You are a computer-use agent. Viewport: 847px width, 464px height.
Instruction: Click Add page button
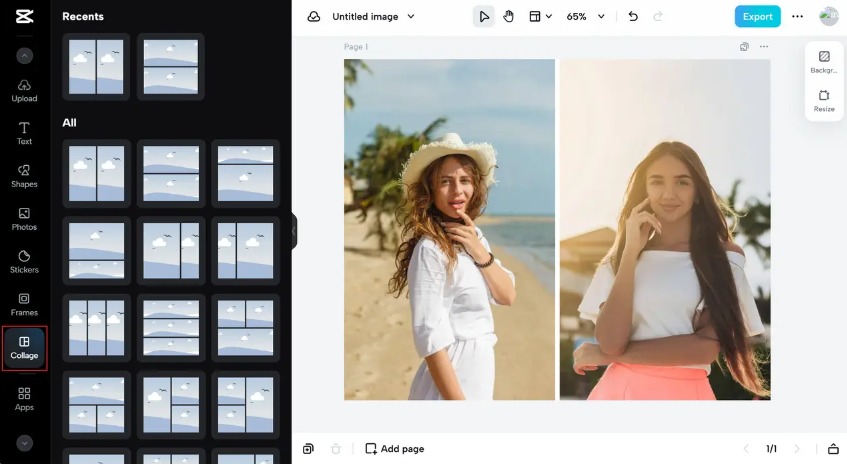point(395,449)
